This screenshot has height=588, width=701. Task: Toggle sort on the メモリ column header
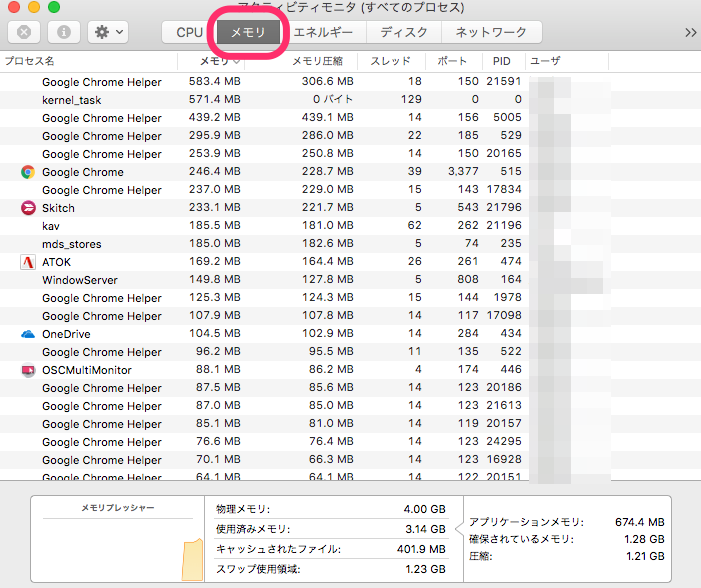pyautogui.click(x=211, y=61)
